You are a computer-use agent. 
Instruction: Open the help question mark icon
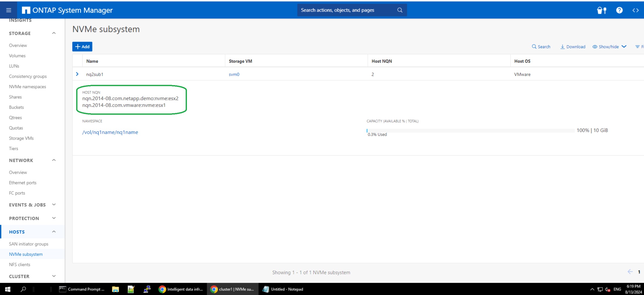pos(619,10)
